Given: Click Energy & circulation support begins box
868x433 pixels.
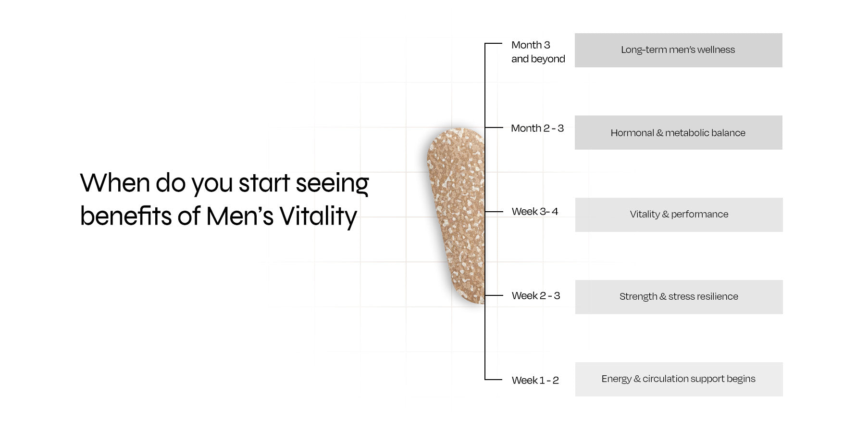Looking at the screenshot, I should point(679,379).
